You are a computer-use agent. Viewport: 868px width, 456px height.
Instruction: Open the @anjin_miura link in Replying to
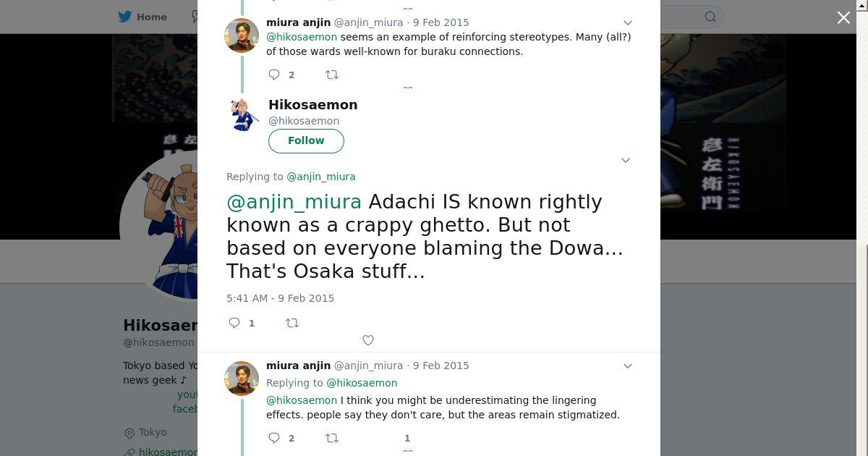[321, 177]
